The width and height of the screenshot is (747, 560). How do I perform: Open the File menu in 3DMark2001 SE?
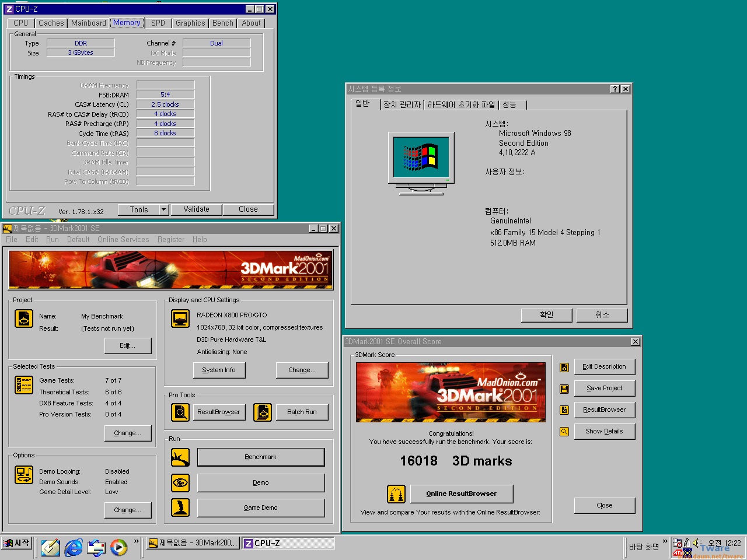[12, 240]
